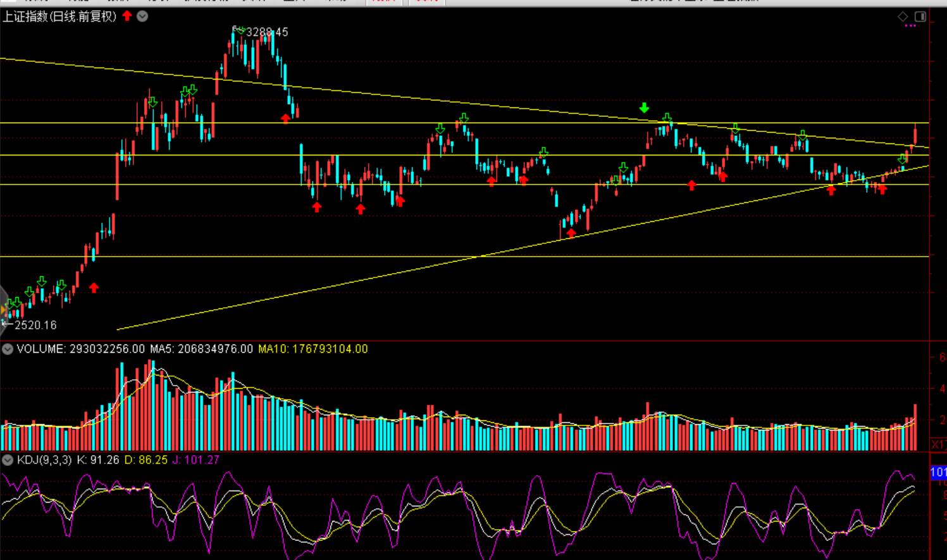Click the yellow D value label
This screenshot has height=560, width=947.
145,460
